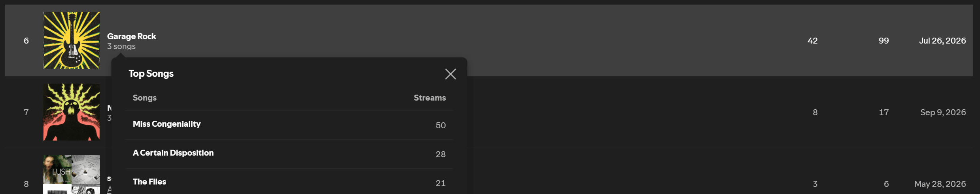980x194 pixels.
Task: Open the Garage Rock playlist title
Action: click(x=132, y=36)
